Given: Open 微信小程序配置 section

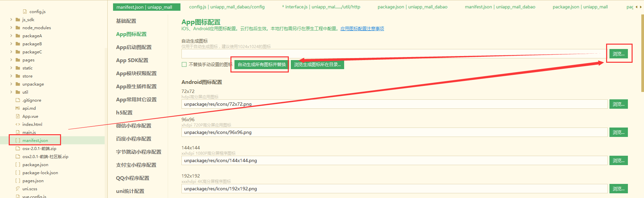Looking at the screenshot, I should point(133,126).
